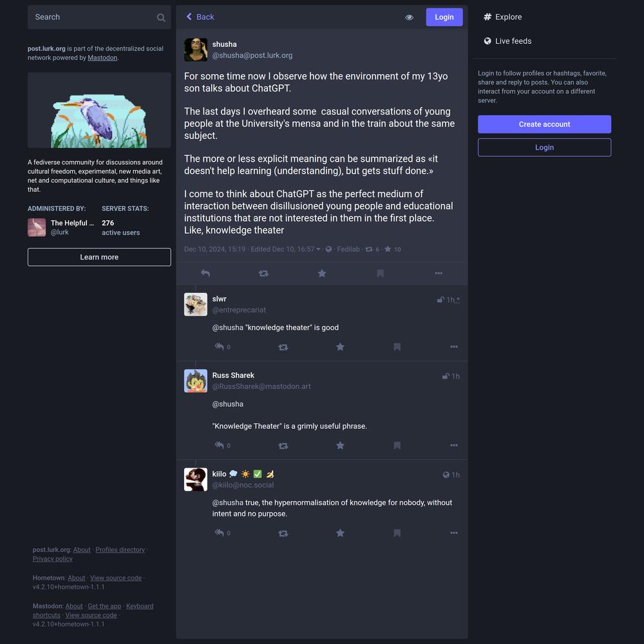Viewport: 644px width, 644px height.
Task: Toggle content visibility with the eye icon
Action: (x=410, y=17)
